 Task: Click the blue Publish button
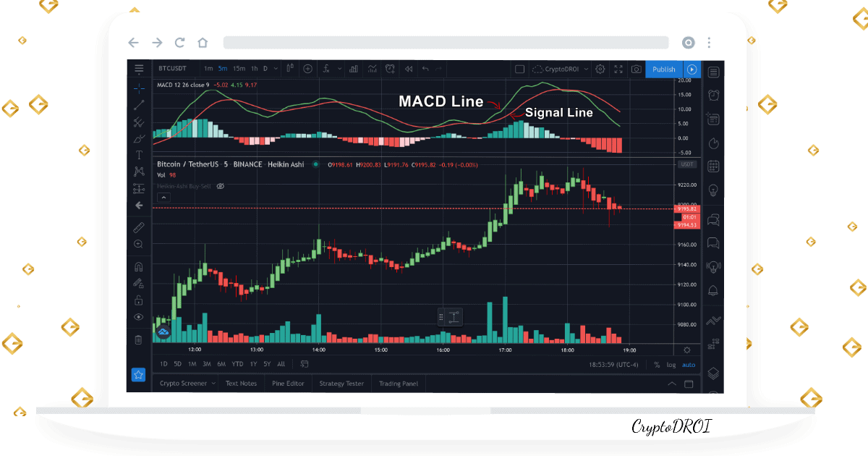tap(663, 69)
